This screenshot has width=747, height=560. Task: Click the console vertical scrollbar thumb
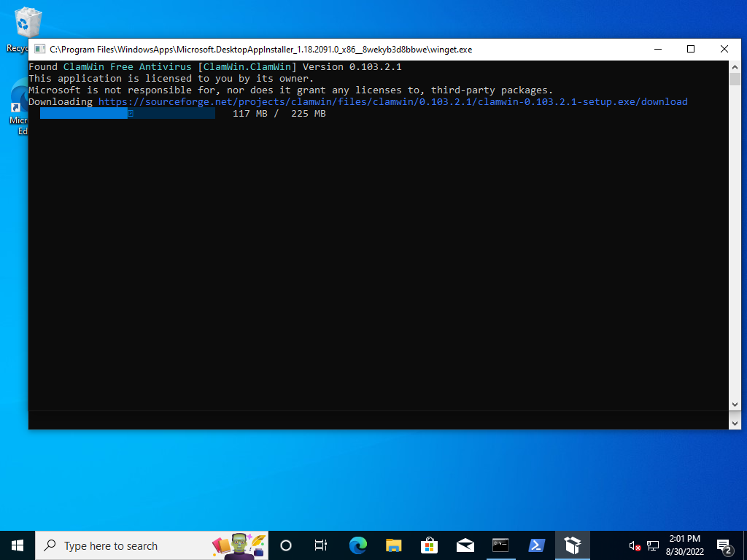point(735,79)
